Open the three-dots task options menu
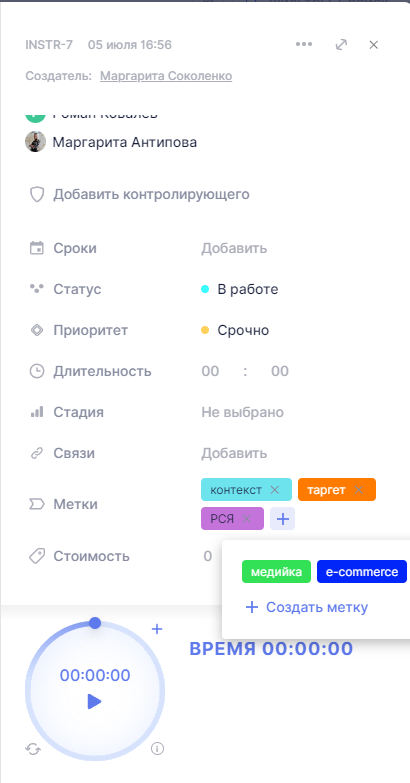Image resolution: width=410 pixels, height=783 pixels. [x=304, y=44]
